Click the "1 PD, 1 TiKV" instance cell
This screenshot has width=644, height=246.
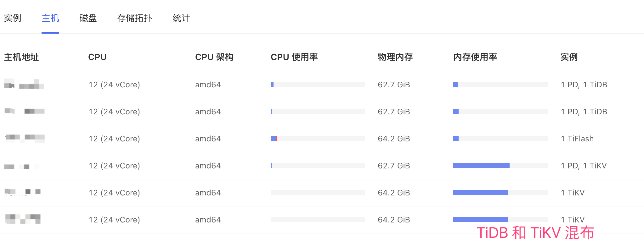tap(584, 166)
